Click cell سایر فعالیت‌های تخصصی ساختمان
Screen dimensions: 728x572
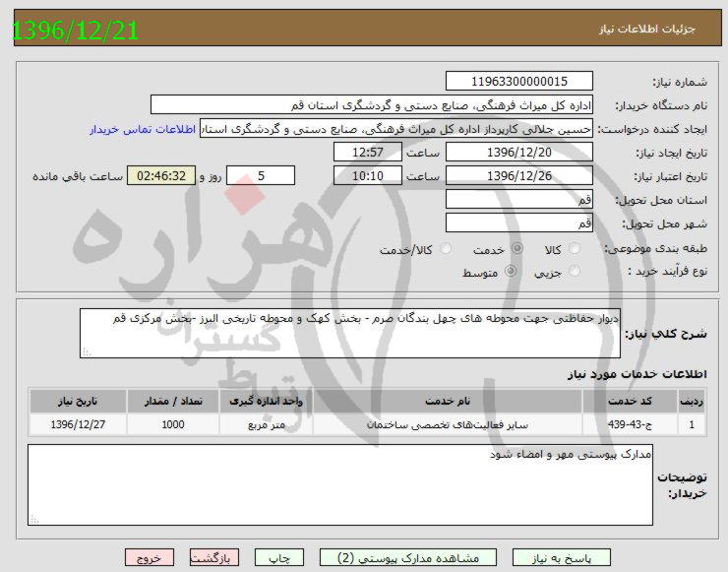pos(448,424)
